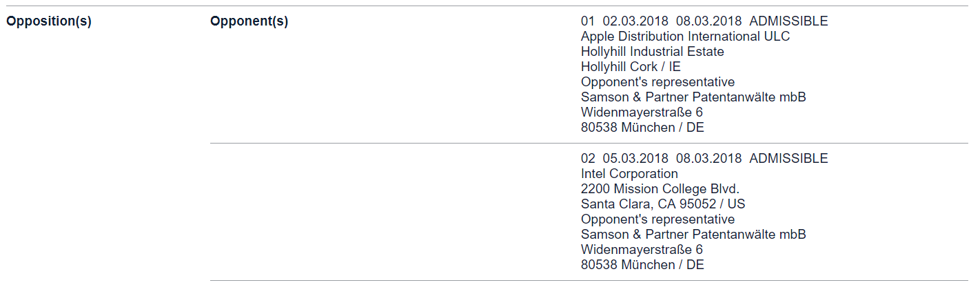The height and width of the screenshot is (285, 980).
Task: Click Hollyhill Cork / IE line
Action: [631, 67]
